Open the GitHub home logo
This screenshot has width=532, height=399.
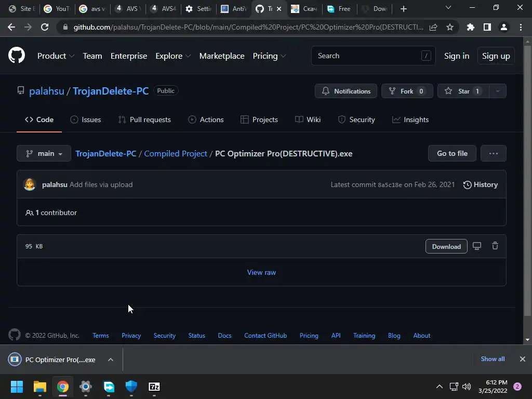17,56
